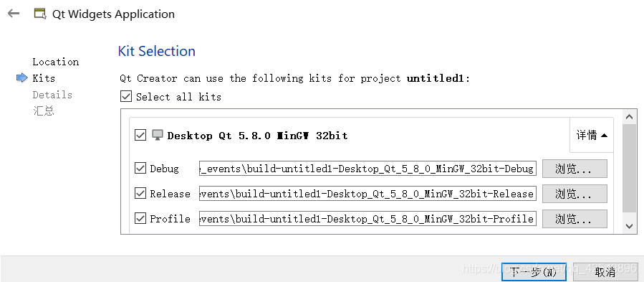Click the Debug build path field
The width and height of the screenshot is (644, 282).
(367, 169)
